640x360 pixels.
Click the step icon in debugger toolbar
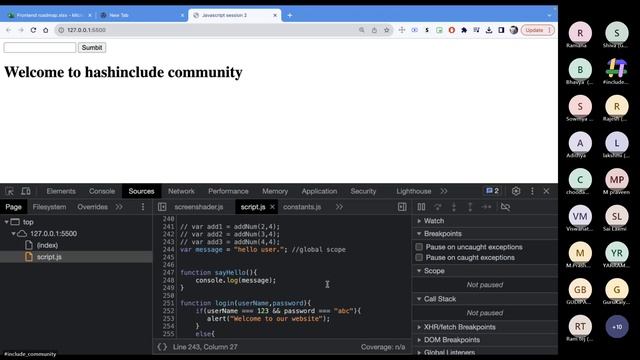(x=487, y=207)
